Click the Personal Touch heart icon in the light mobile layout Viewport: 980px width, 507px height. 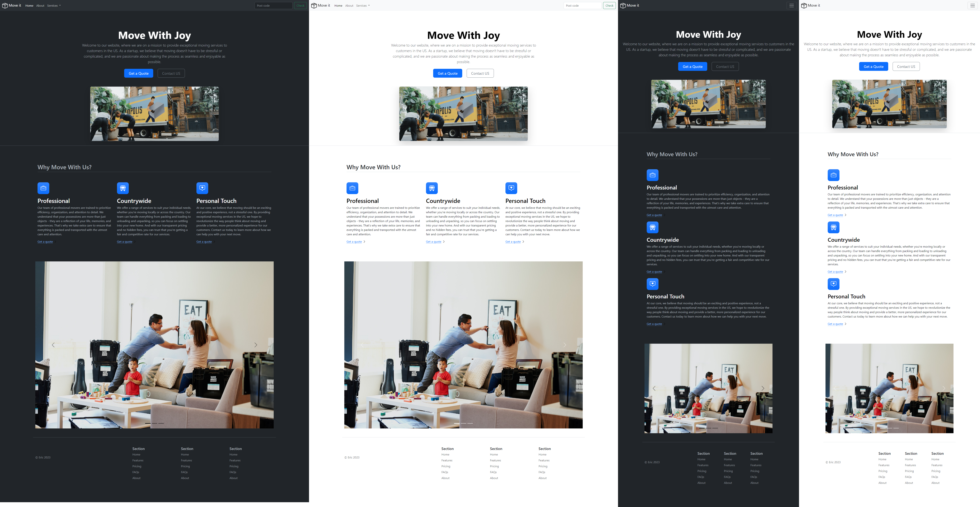[x=833, y=284]
